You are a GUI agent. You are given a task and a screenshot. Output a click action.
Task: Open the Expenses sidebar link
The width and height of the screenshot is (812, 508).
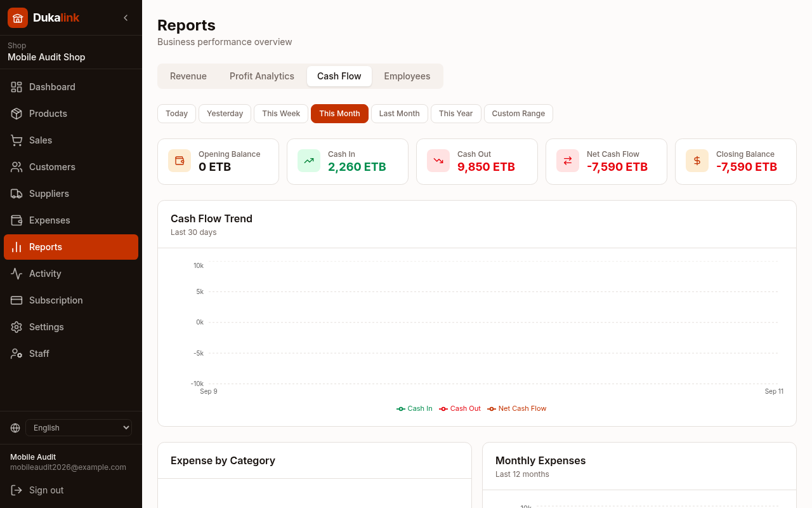tap(71, 220)
